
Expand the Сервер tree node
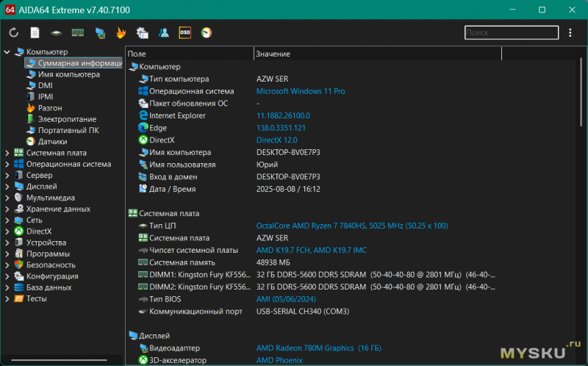7,176
